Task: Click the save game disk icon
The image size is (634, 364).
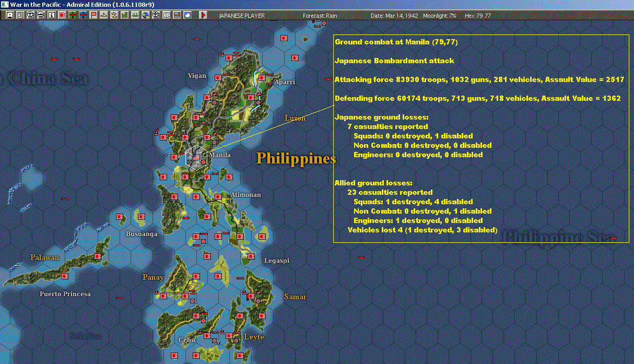Action: coord(10,15)
